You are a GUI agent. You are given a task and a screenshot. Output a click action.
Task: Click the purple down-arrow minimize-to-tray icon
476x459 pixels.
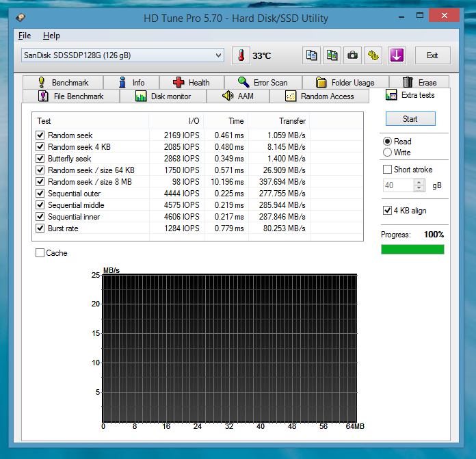[397, 55]
